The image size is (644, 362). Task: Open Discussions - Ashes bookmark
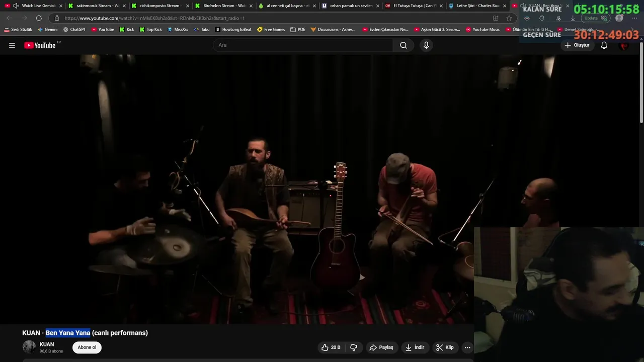tap(333, 30)
